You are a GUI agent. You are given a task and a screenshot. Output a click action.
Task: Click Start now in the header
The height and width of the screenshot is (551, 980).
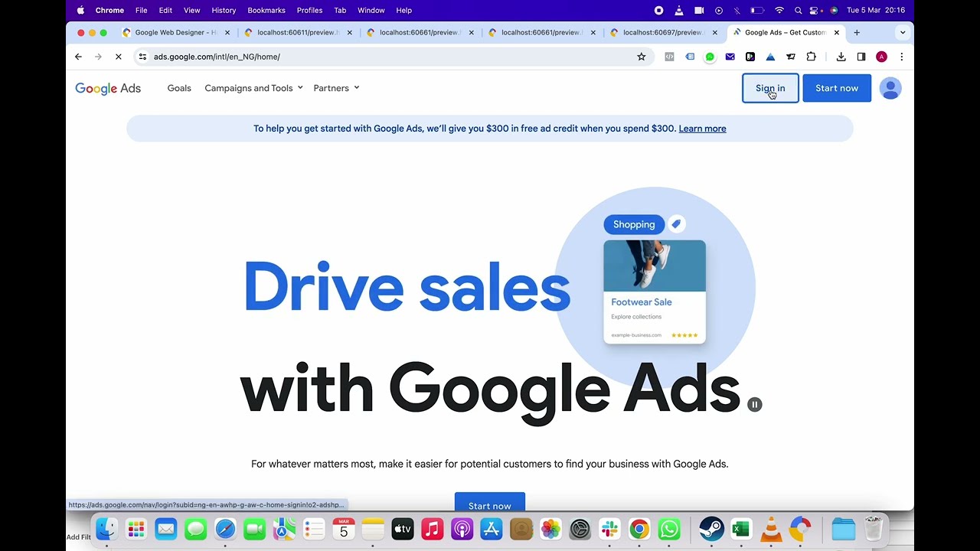point(837,88)
